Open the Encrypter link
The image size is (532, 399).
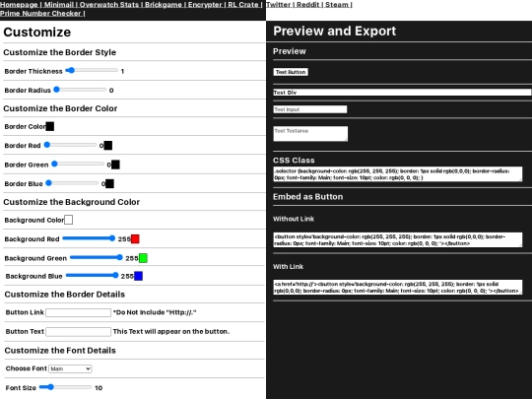click(205, 5)
